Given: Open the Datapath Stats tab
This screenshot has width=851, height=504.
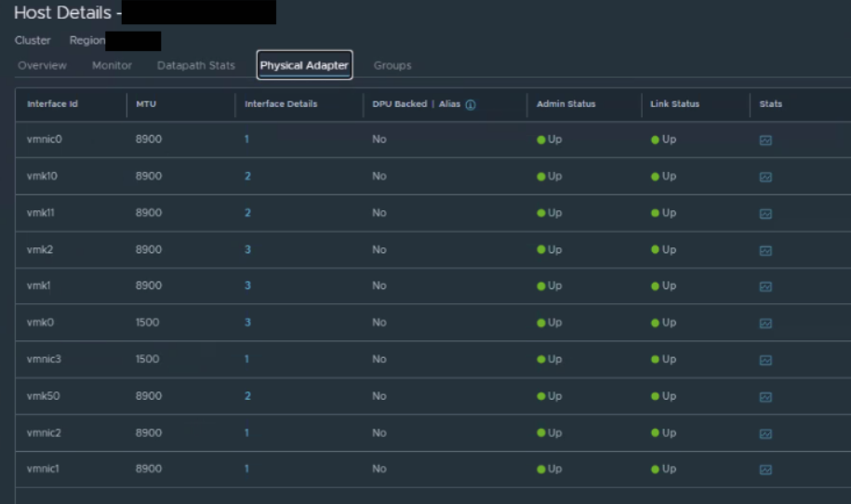Looking at the screenshot, I should 196,65.
